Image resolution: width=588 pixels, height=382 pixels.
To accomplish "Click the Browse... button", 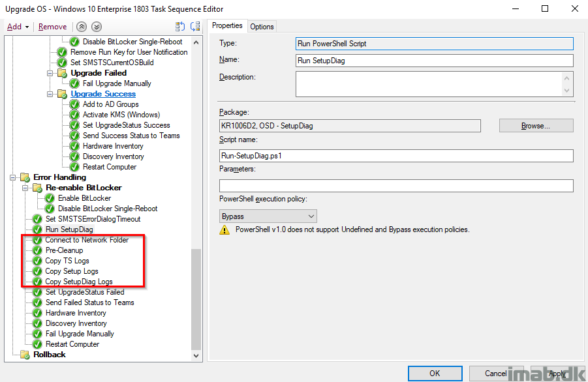I will 536,126.
